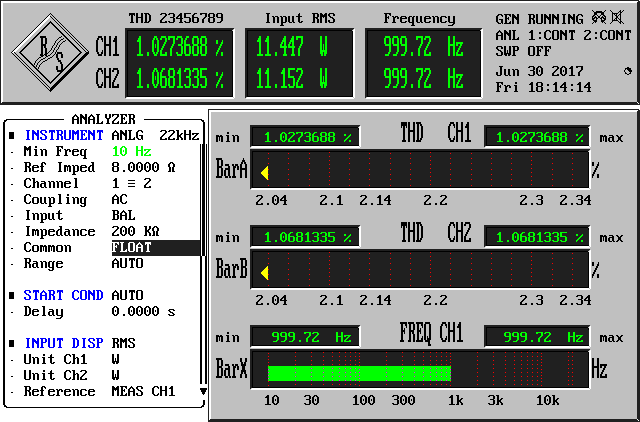Screen dimensions: 640x422
Task: Click the Frequency column header
Action: click(419, 18)
